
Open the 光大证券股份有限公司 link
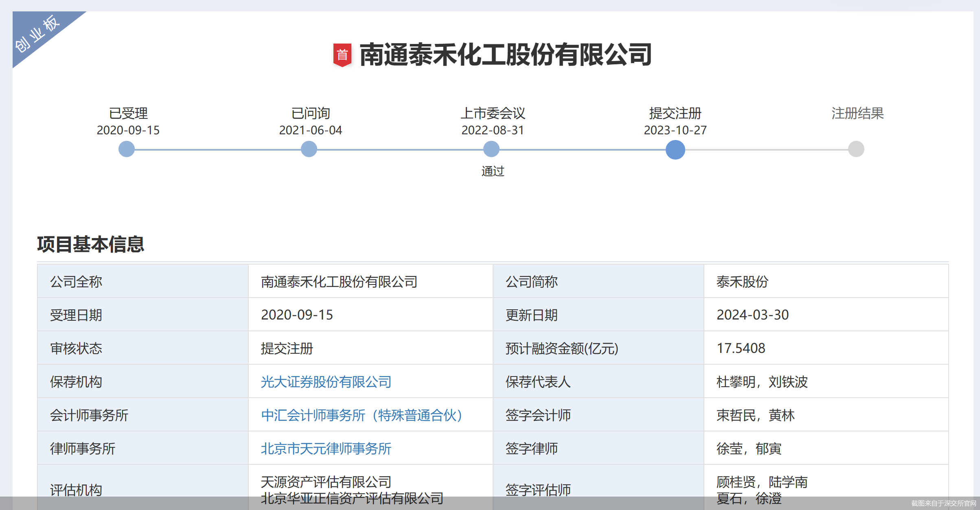coord(326,382)
